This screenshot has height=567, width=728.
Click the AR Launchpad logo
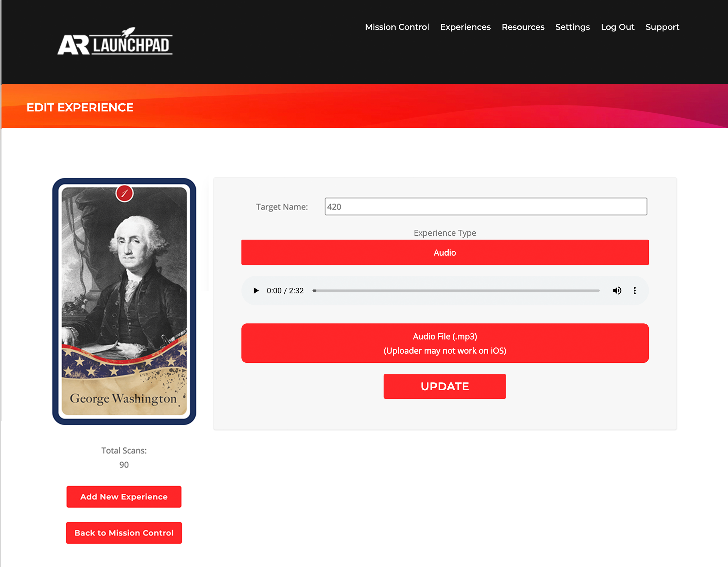click(115, 41)
